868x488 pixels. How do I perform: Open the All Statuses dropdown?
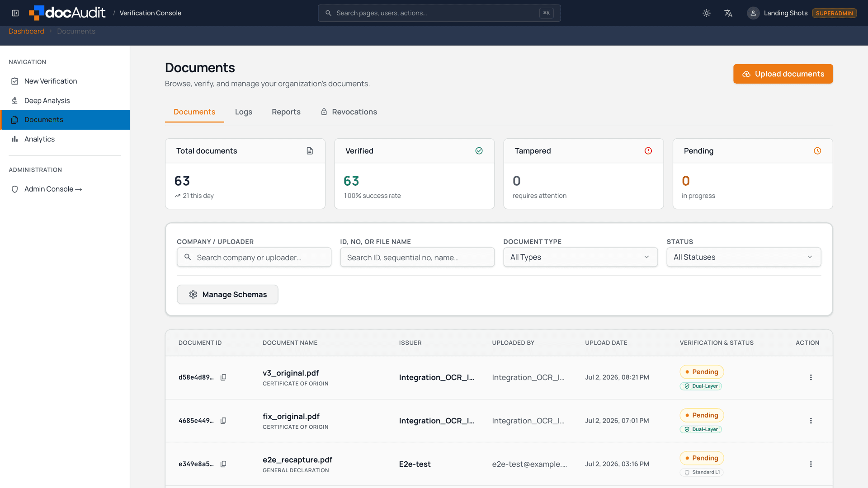coord(744,257)
